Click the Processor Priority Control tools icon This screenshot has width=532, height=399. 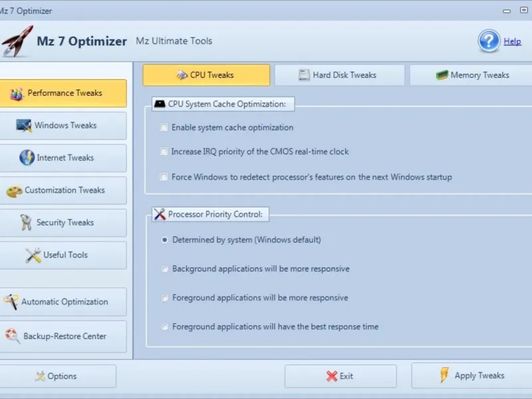(x=160, y=214)
